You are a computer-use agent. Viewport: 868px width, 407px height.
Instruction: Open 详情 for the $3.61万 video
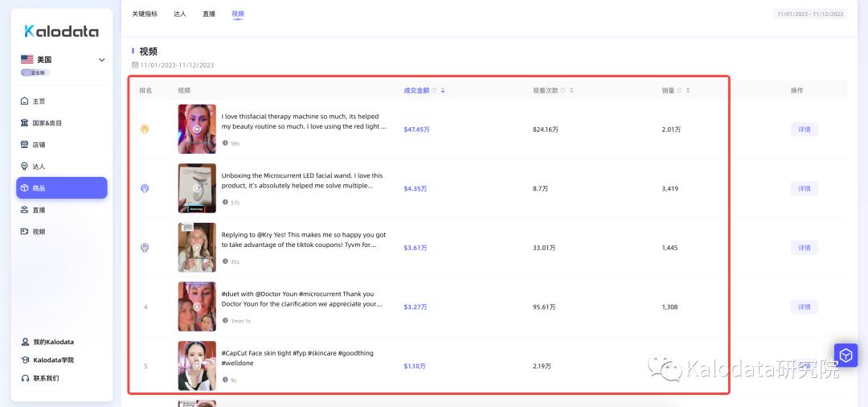coord(804,248)
